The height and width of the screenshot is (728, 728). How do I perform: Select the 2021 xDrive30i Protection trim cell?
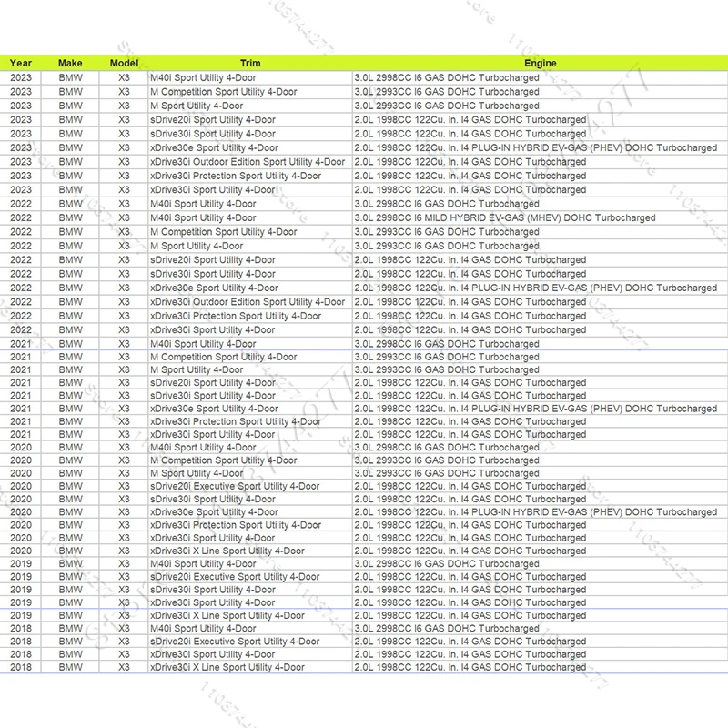[250, 422]
